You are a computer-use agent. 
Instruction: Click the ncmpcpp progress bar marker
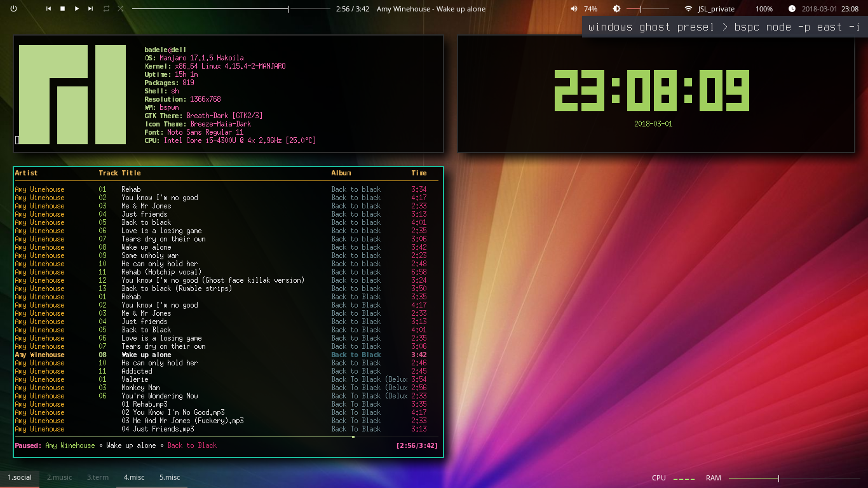353,437
